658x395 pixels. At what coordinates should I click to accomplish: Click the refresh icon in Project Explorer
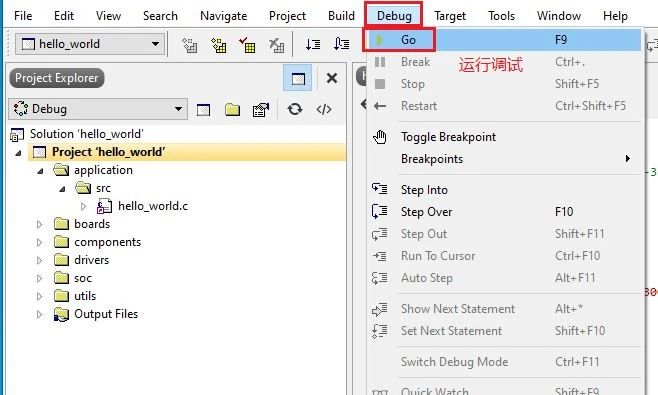point(295,110)
